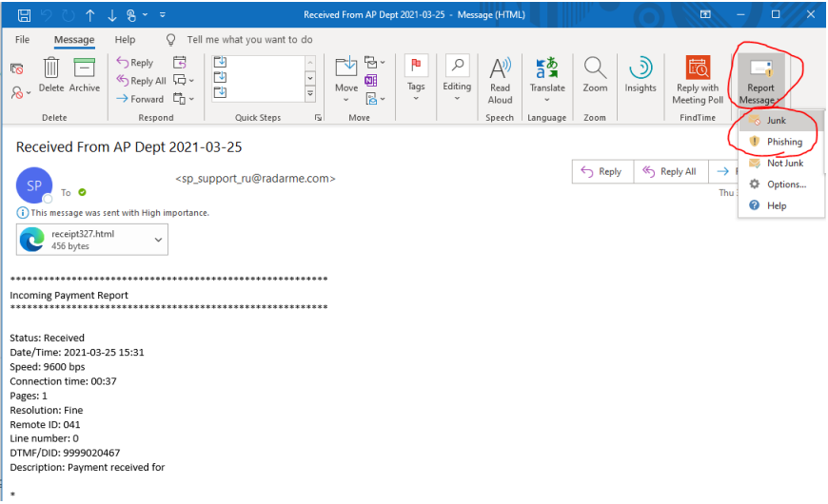Click 'Status: Received' line
Screen dimensions: 828x504
47,338
